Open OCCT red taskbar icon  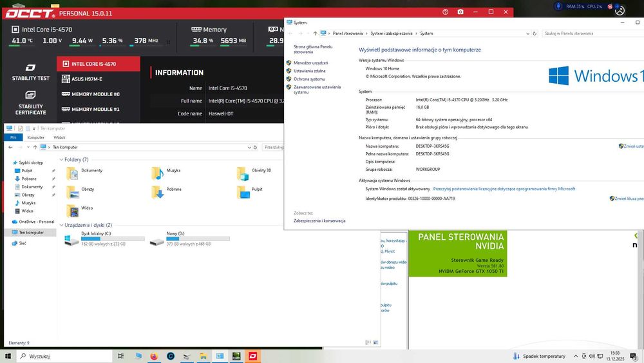click(252, 356)
